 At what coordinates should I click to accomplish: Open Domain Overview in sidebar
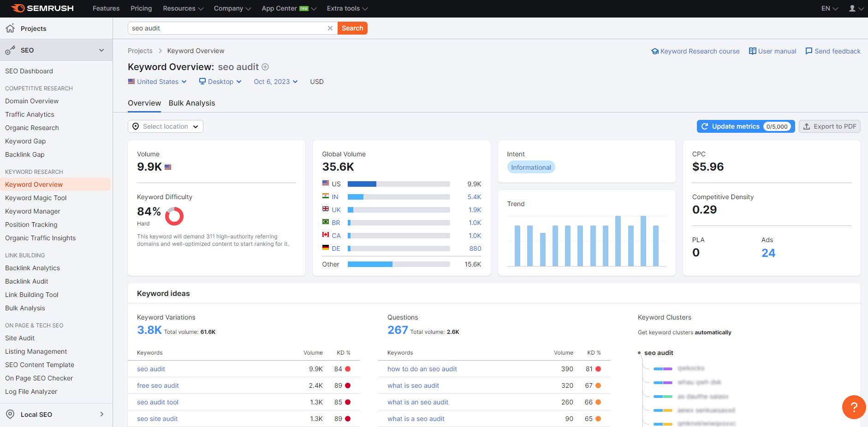(x=32, y=101)
